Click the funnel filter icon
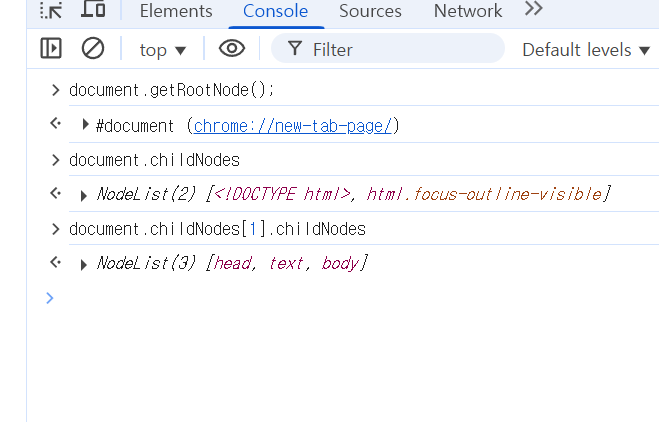Viewport: 659px width, 422px height. tap(295, 48)
